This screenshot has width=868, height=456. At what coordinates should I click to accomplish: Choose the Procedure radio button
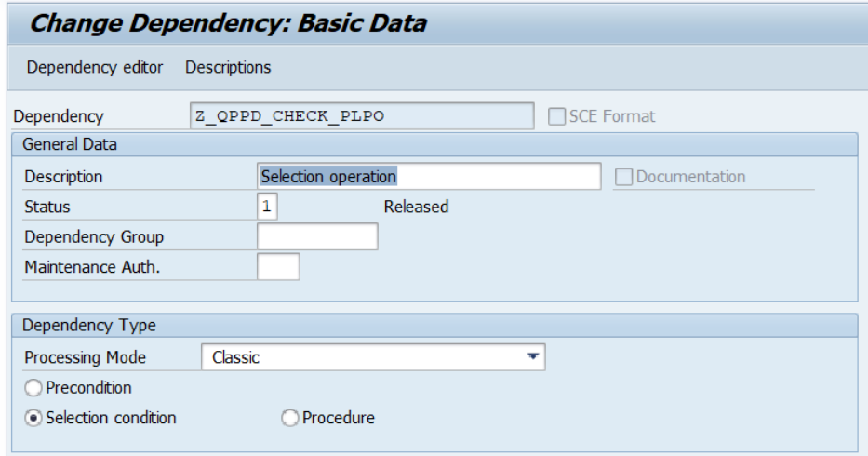pyautogui.click(x=288, y=418)
